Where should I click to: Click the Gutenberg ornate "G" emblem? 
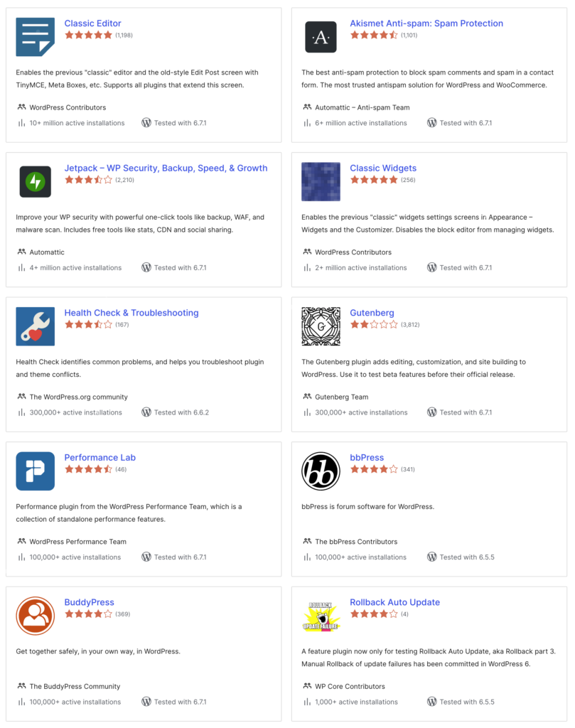click(x=321, y=326)
